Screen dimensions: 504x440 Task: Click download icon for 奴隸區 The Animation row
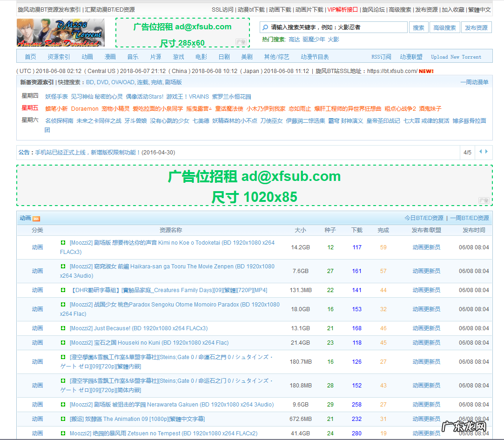[x=63, y=419]
